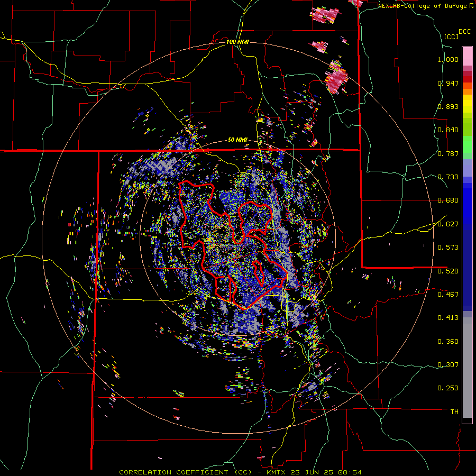The width and height of the screenshot is (476, 476).
Task: Click the 0.627 legend value
Action: point(448,224)
